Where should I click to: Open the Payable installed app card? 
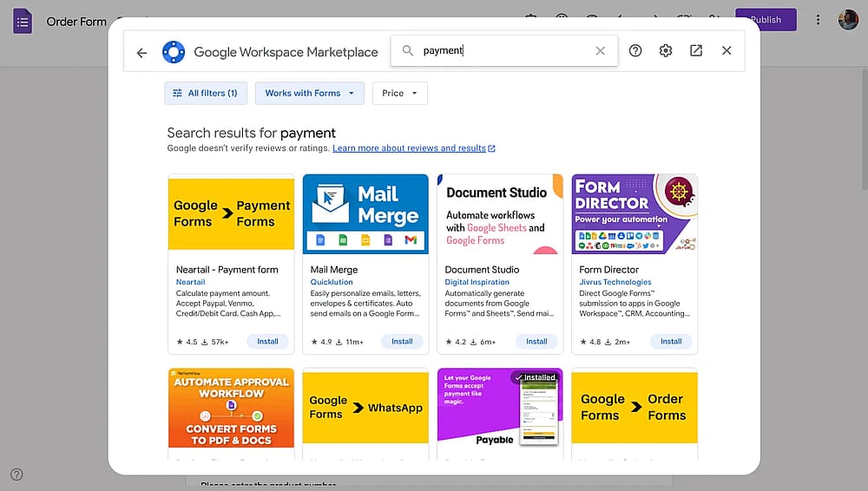[500, 408]
